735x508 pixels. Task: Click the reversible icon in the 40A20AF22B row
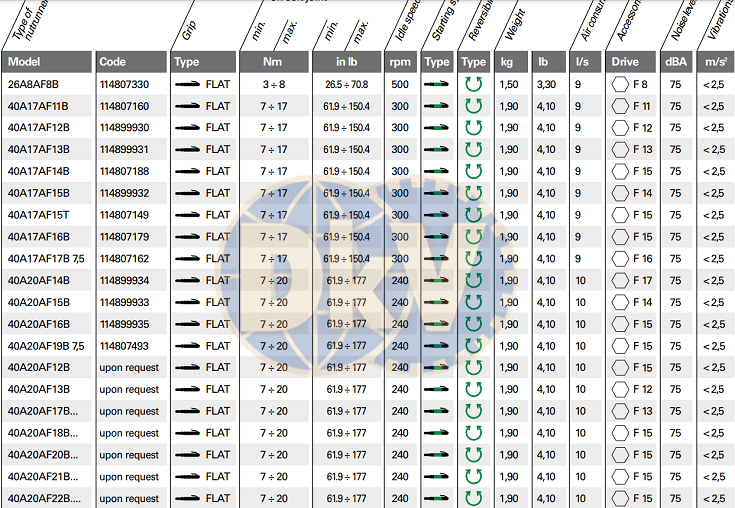473,498
